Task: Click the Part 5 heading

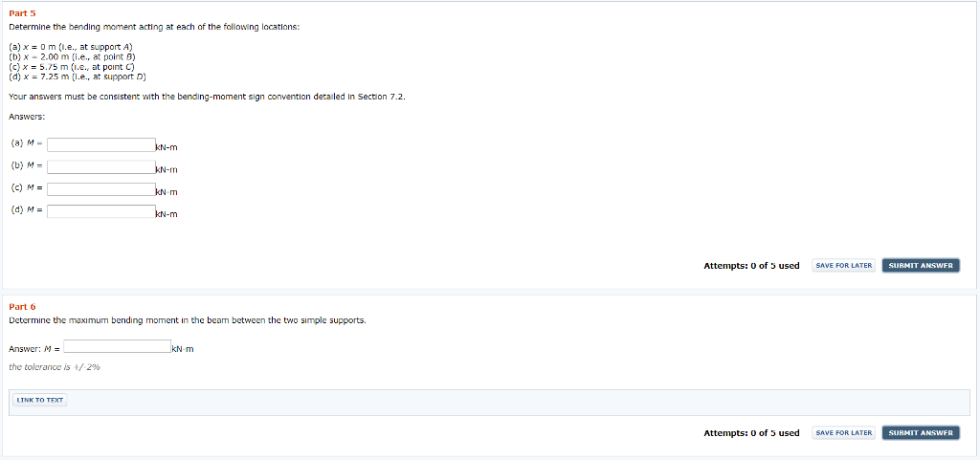Action: pos(22,14)
